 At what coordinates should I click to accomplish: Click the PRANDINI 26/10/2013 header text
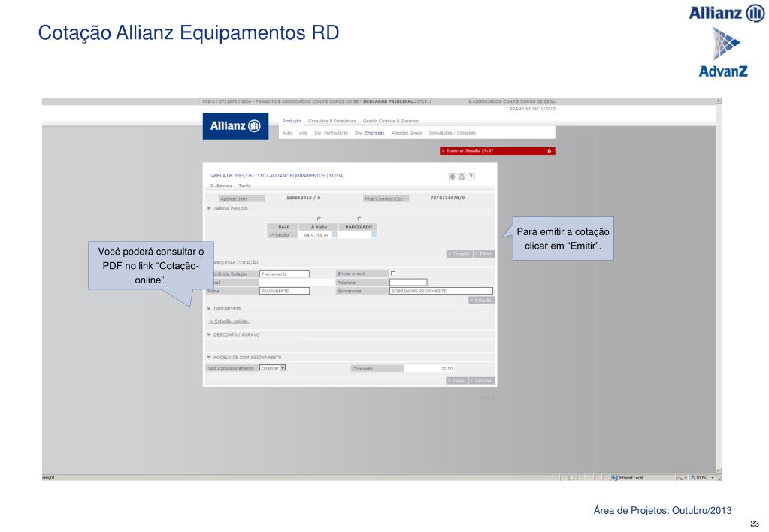pos(532,109)
